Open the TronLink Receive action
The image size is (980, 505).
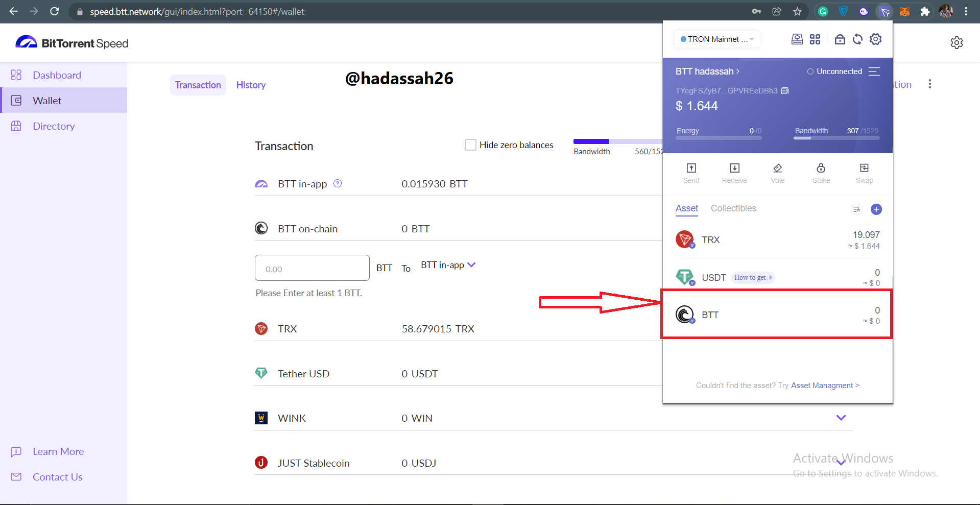pos(734,173)
